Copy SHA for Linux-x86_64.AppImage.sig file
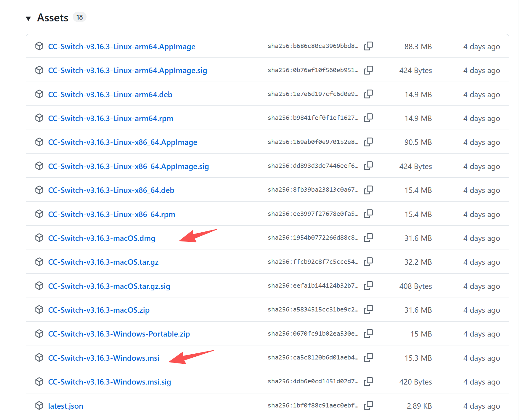Screen dimensions: 530x420 coord(368,166)
